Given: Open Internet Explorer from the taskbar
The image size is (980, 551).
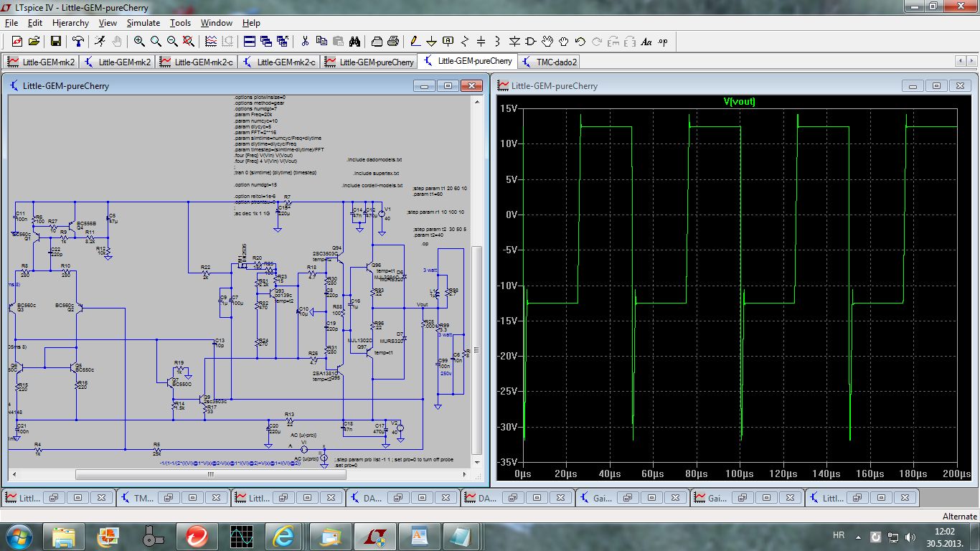Looking at the screenshot, I should click(283, 535).
